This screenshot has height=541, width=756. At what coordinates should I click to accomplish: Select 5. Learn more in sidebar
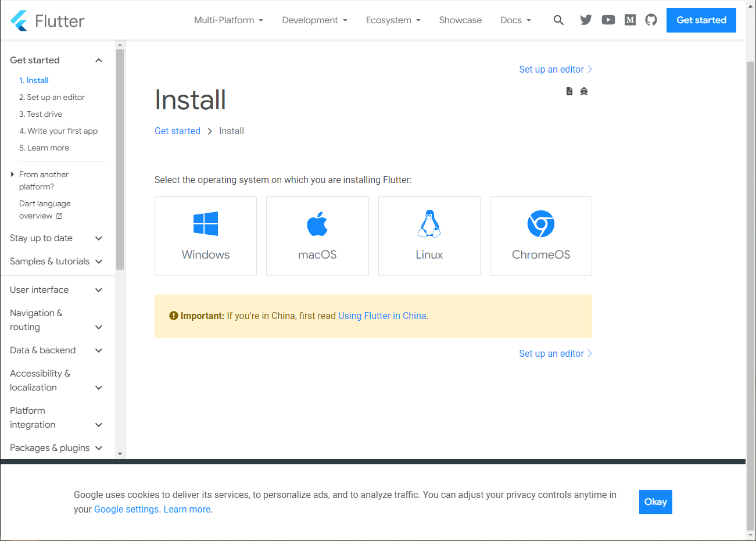(x=44, y=148)
